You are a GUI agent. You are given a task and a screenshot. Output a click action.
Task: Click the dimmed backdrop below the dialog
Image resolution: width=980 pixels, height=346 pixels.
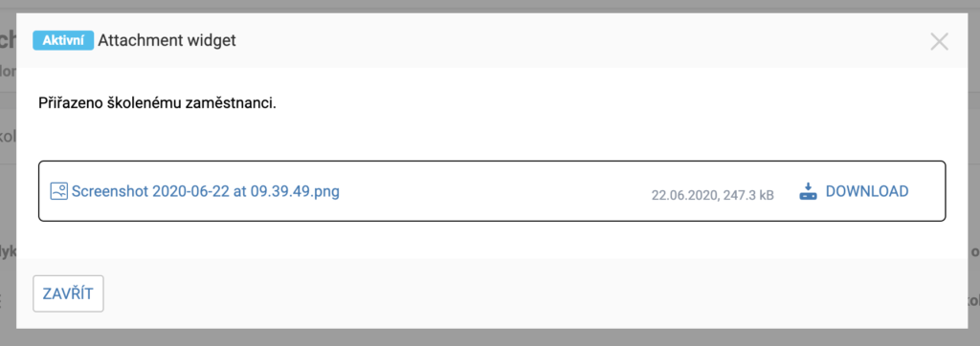click(x=490, y=338)
